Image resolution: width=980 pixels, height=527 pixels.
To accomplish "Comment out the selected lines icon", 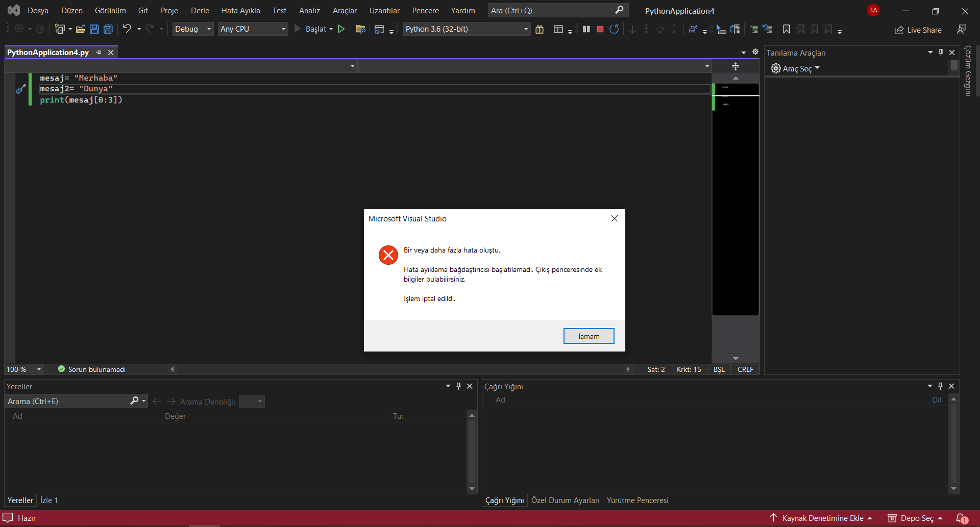I will pyautogui.click(x=754, y=29).
